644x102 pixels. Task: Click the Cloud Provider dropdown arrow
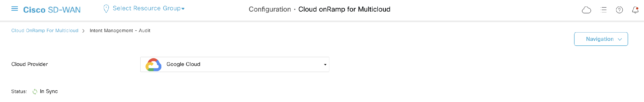pos(325,65)
